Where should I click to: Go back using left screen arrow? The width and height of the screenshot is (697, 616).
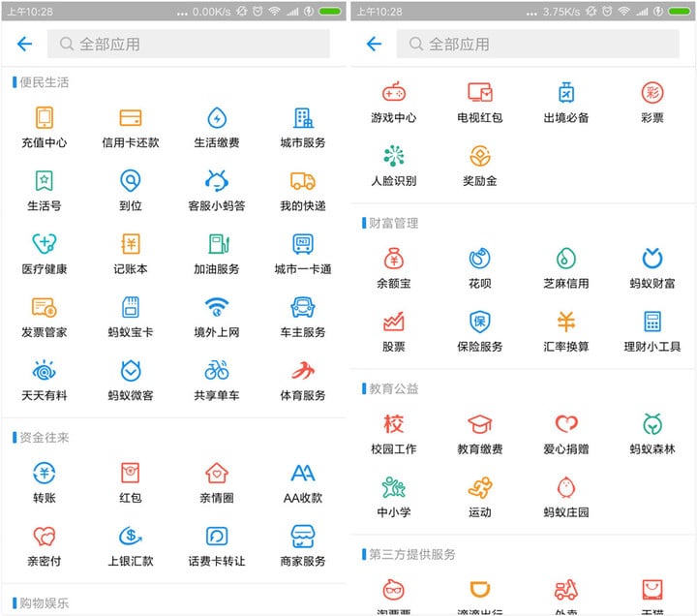click(24, 44)
